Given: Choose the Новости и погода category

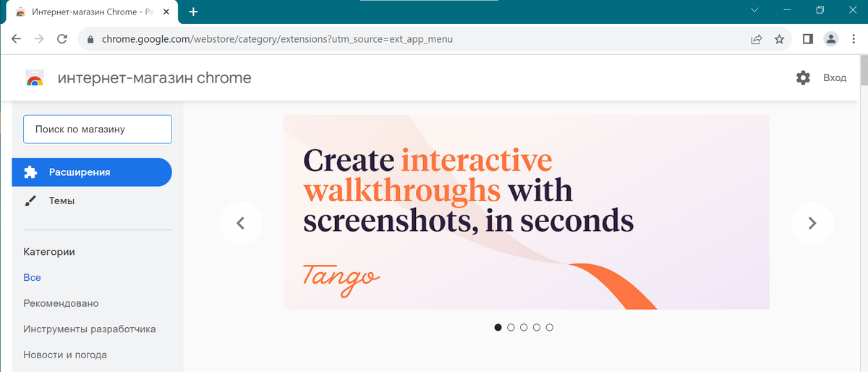Looking at the screenshot, I should [x=65, y=355].
